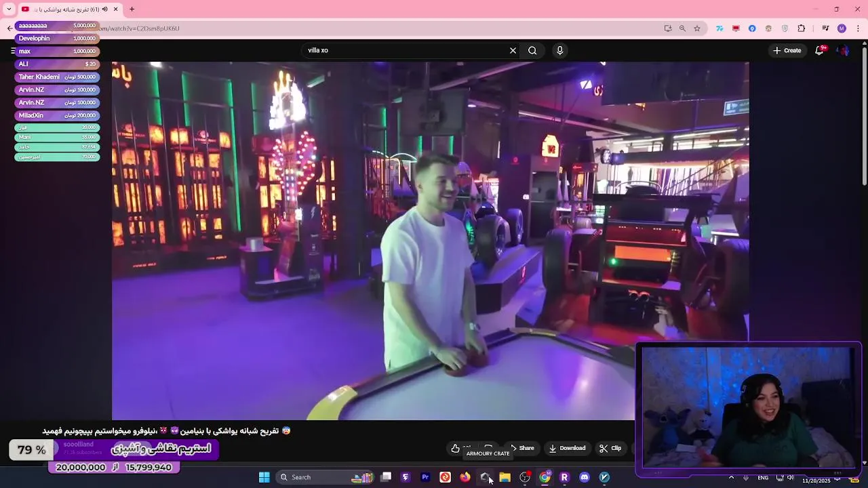Click the streamer webcam overlay
This screenshot has width=868, height=488.
pos(749,409)
